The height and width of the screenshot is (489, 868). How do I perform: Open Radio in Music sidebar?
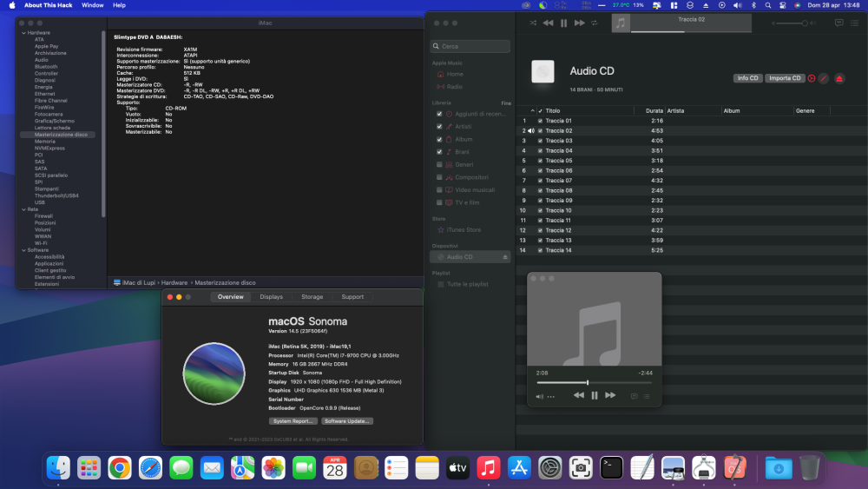455,87
